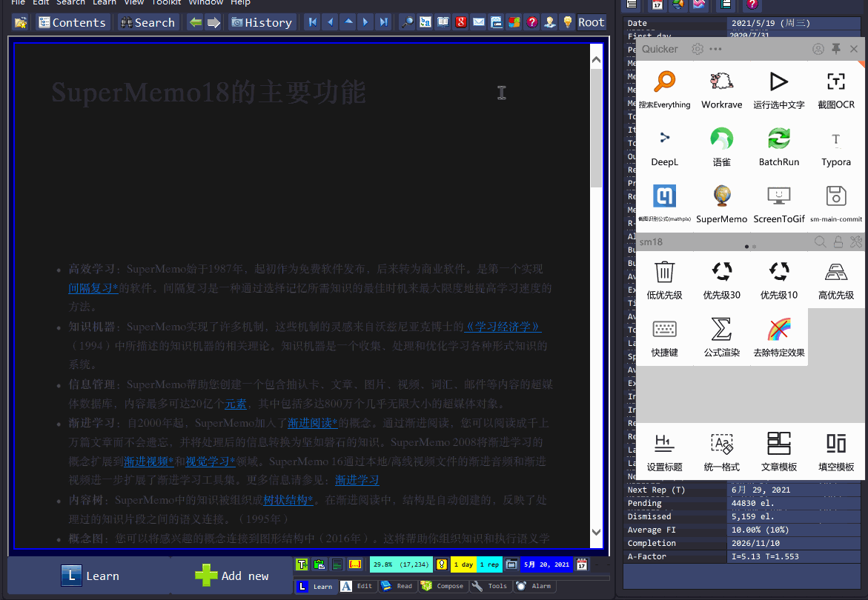Click the 文章模板 action

779,453
